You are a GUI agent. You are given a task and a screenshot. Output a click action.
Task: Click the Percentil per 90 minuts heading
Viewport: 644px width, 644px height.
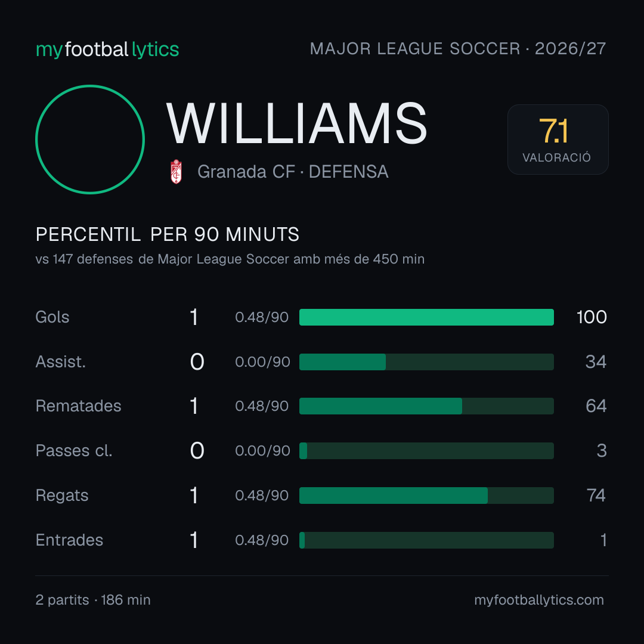167,234
